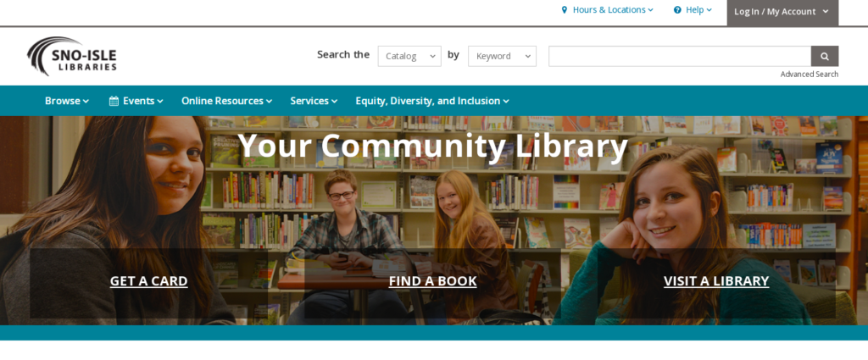
Task: Open the Online Resources menu
Action: (x=227, y=101)
